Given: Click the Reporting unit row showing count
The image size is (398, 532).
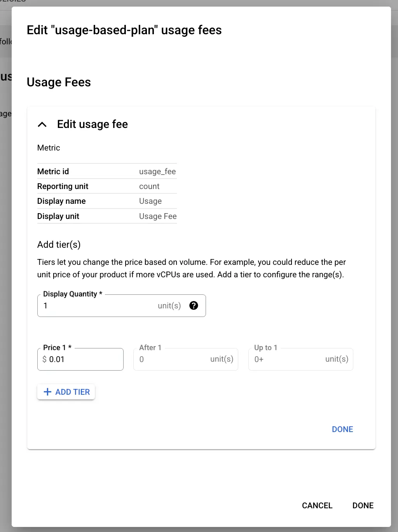Looking at the screenshot, I should coord(149,186).
